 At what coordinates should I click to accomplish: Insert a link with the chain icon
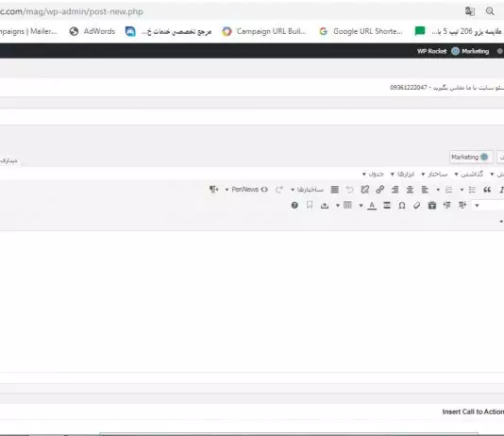coord(380,190)
